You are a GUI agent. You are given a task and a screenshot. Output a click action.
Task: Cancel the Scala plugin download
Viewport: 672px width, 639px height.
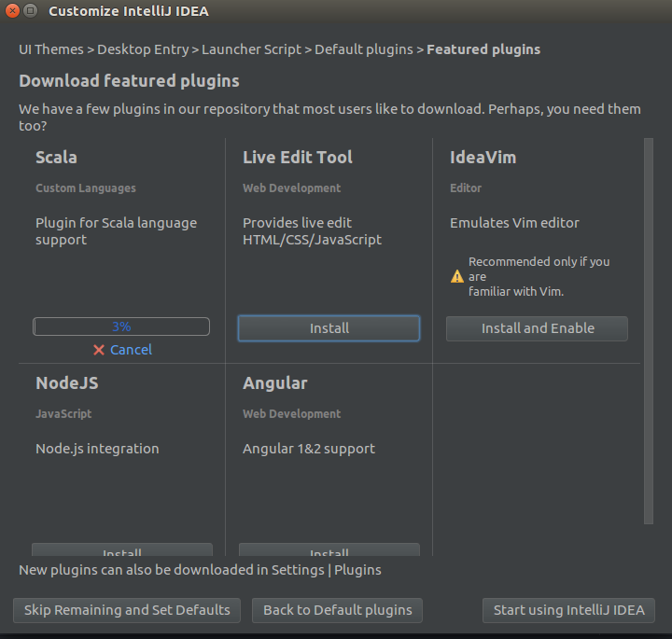tap(131, 350)
